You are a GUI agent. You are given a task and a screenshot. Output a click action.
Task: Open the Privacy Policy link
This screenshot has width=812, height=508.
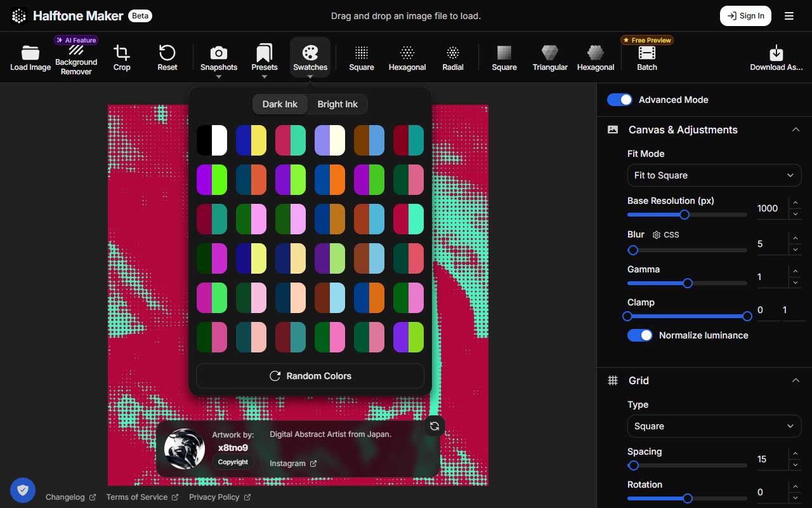(x=219, y=497)
